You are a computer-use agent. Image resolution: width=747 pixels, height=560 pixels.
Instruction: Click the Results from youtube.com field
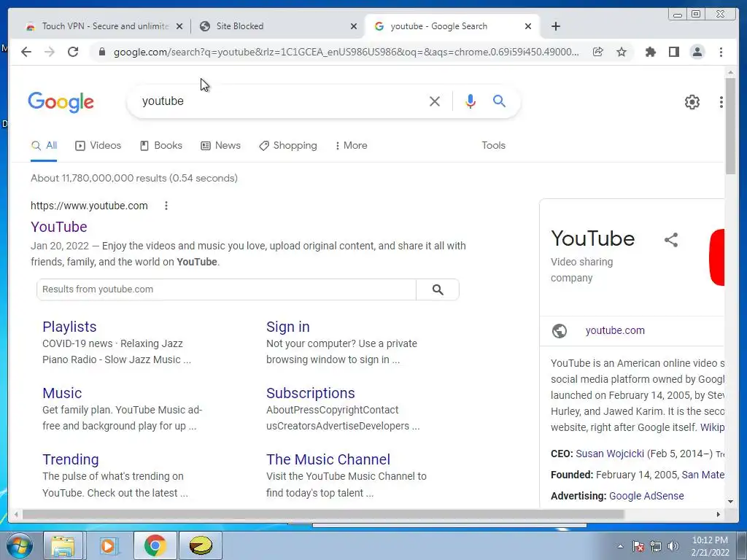tap(226, 289)
